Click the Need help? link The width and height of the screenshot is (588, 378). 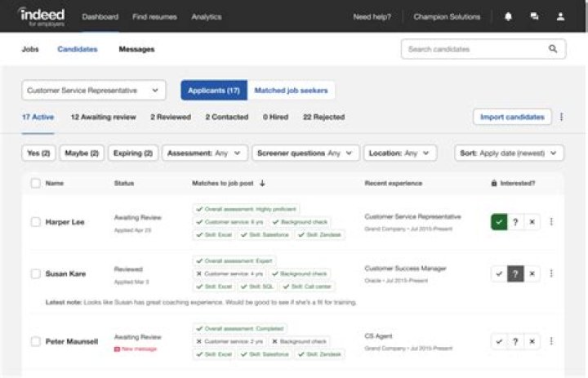[x=372, y=17]
